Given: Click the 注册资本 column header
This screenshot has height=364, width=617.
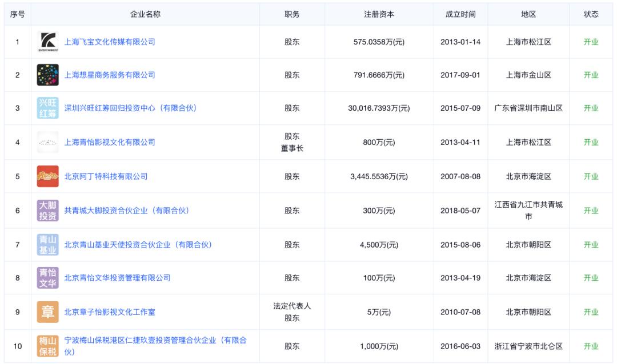Looking at the screenshot, I should 379,14.
